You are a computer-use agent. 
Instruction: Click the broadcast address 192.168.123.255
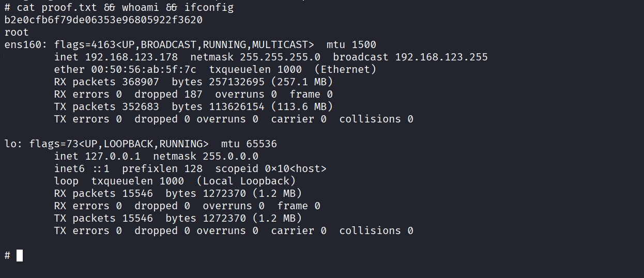pos(441,57)
